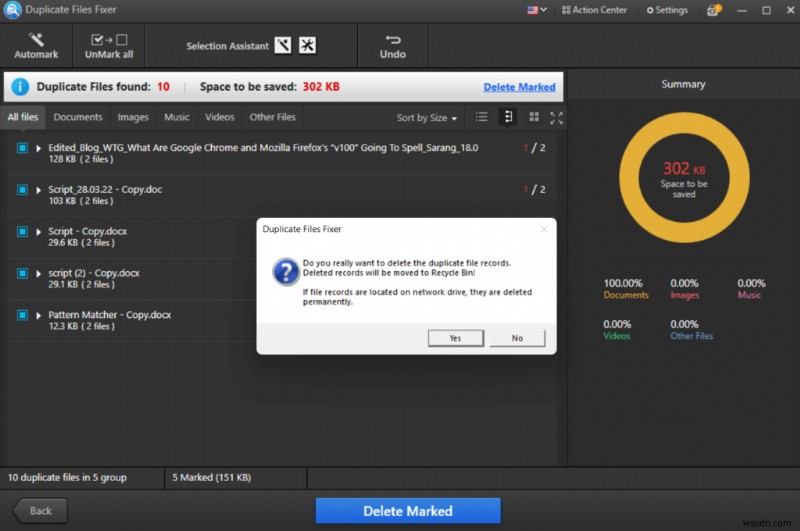Toggle checkbox for Script_28.03.22 - Copy.doc
The height and width of the screenshot is (531, 800).
click(22, 190)
